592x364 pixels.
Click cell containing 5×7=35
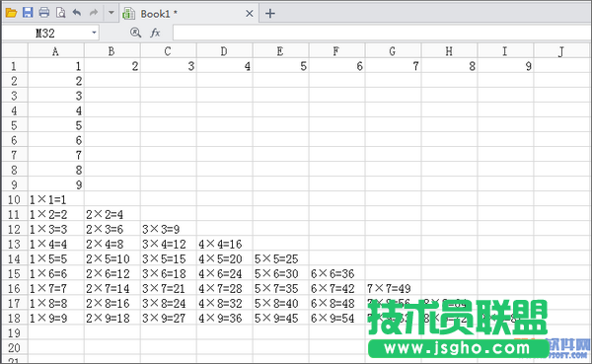point(281,288)
